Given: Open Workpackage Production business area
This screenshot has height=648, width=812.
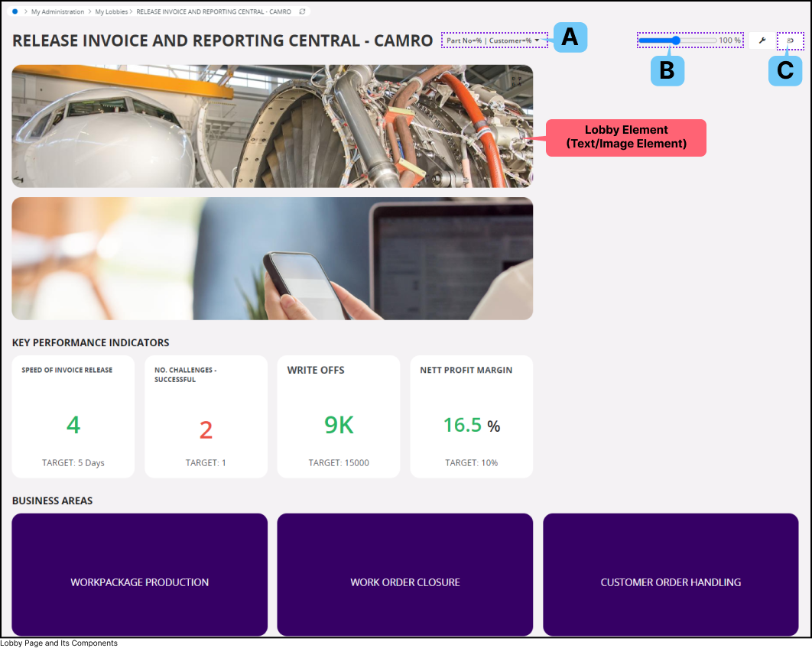Looking at the screenshot, I should pos(140,575).
